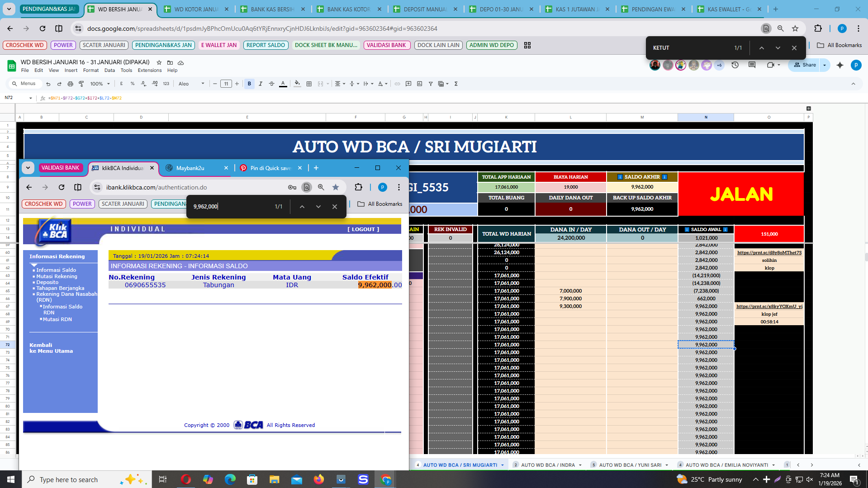Toggle italic formatting
This screenshot has height=488, width=868.
[x=261, y=84]
